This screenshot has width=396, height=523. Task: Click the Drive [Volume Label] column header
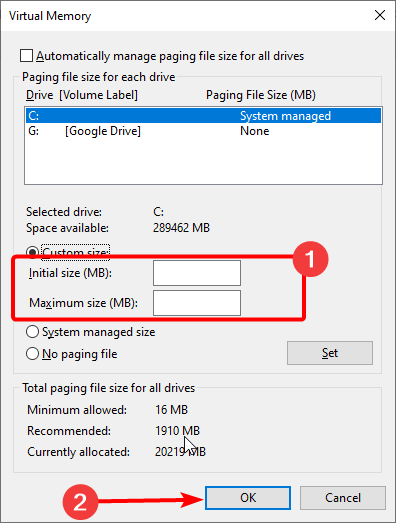pyautogui.click(x=82, y=95)
